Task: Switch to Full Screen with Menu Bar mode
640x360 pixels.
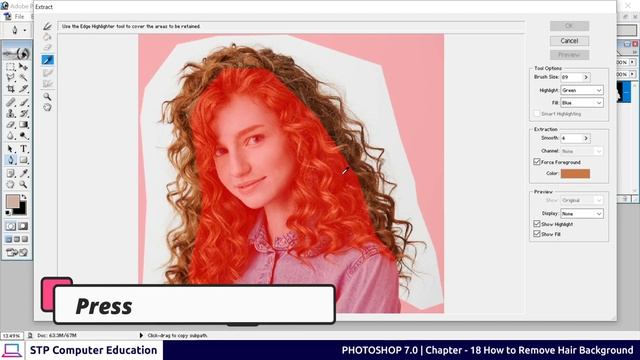Action: [17, 239]
